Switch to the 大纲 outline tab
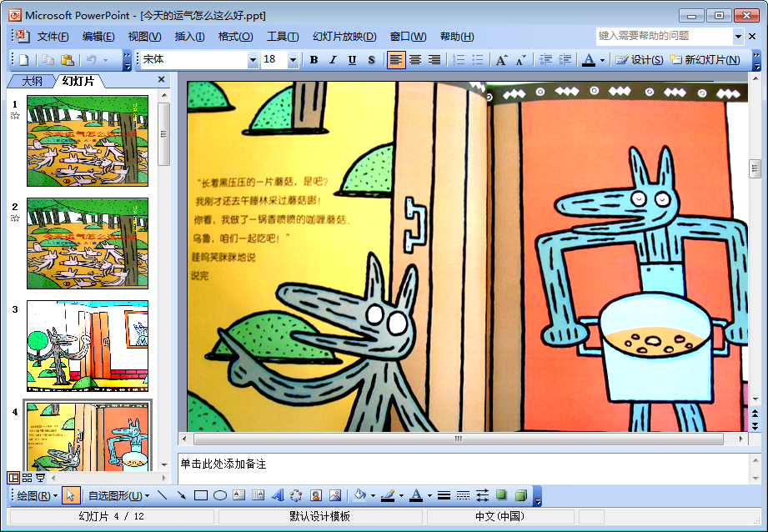Viewport: 768px width, 532px height. pyautogui.click(x=32, y=81)
